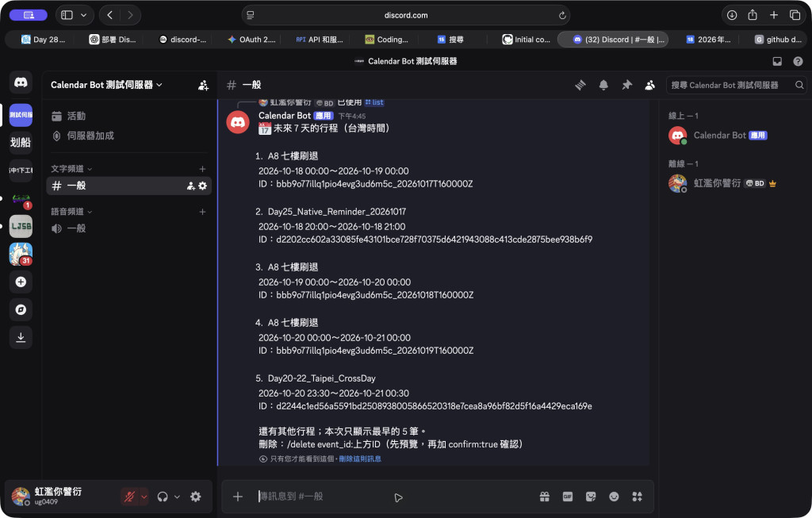Screen dimensions: 812x518
Task: Open Help question mark icon
Action: click(798, 61)
